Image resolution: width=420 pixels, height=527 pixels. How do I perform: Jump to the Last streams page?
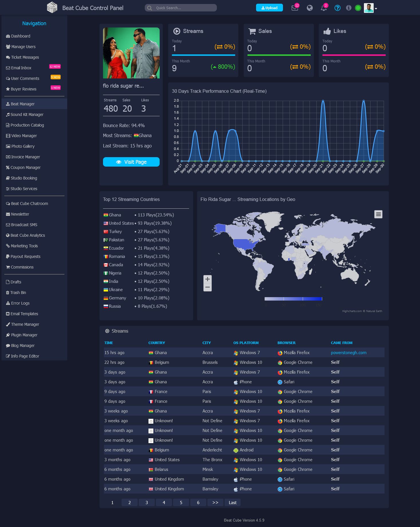(233, 502)
